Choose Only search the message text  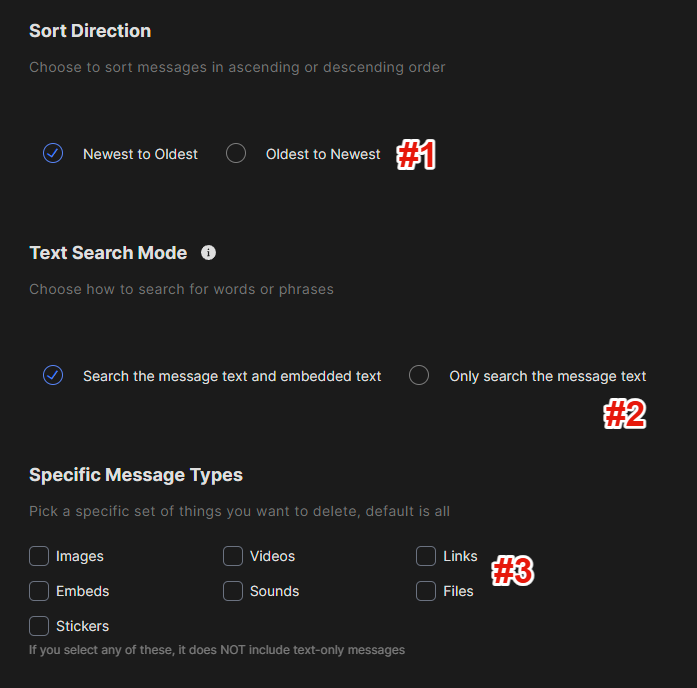(x=419, y=375)
